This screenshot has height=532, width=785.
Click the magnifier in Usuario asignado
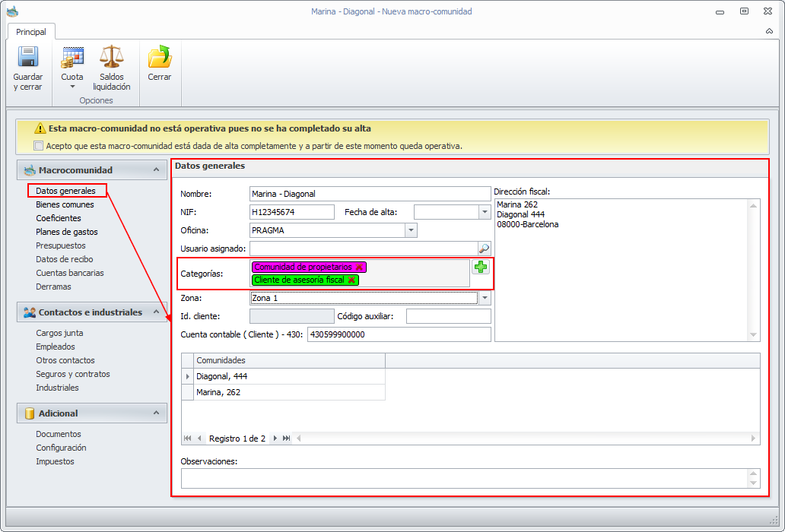(484, 249)
